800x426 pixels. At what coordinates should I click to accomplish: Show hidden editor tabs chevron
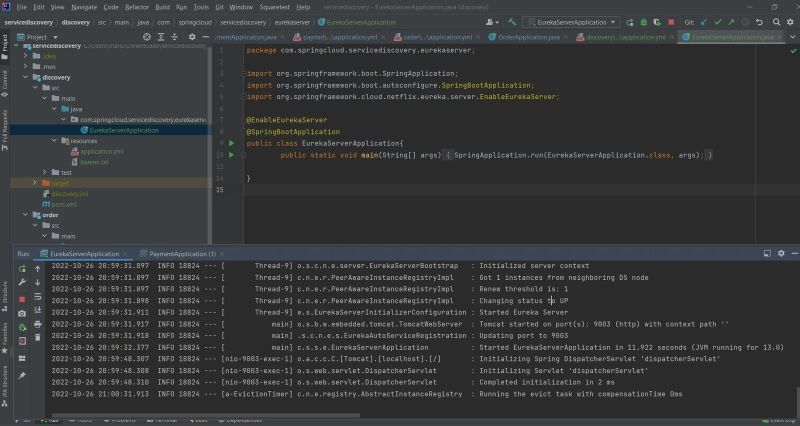click(x=792, y=37)
